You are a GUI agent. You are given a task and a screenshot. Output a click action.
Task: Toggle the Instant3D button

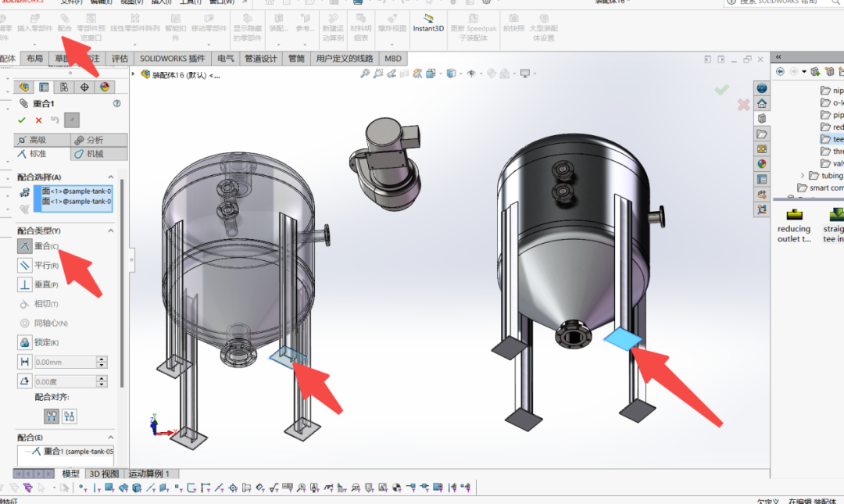[x=428, y=23]
